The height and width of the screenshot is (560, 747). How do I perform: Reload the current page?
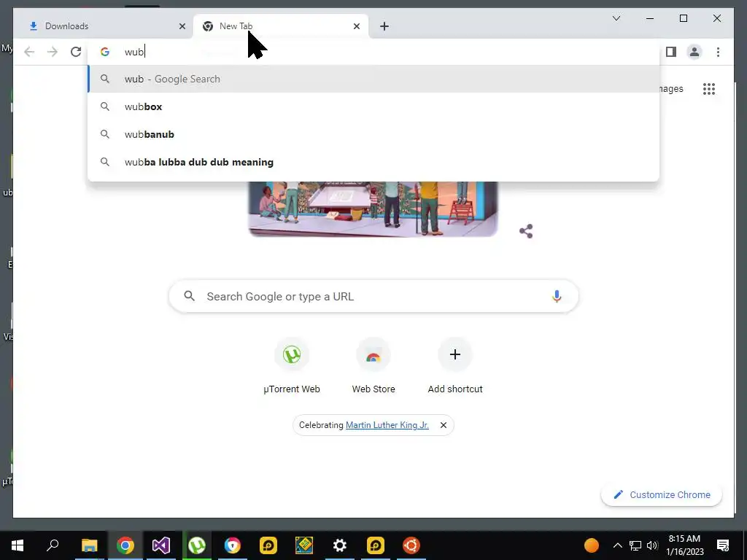(76, 52)
